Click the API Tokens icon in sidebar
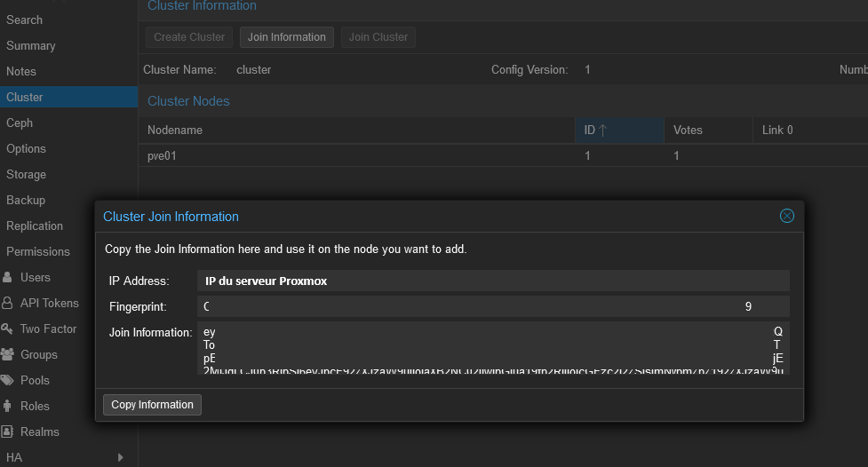Viewport: 868px width, 467px height. click(7, 303)
